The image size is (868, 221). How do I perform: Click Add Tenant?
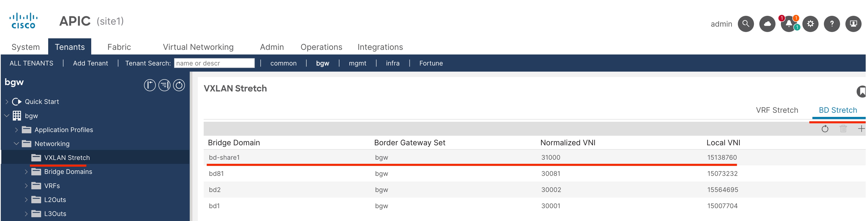90,63
